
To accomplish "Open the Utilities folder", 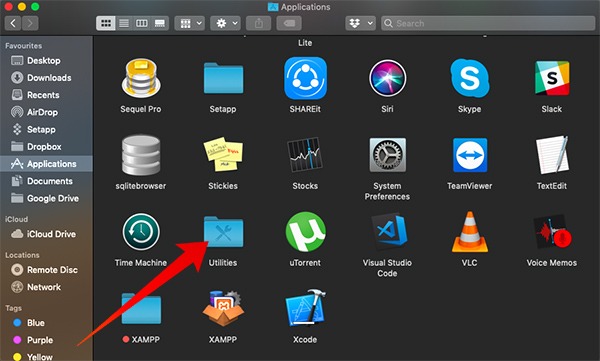I will (x=223, y=232).
